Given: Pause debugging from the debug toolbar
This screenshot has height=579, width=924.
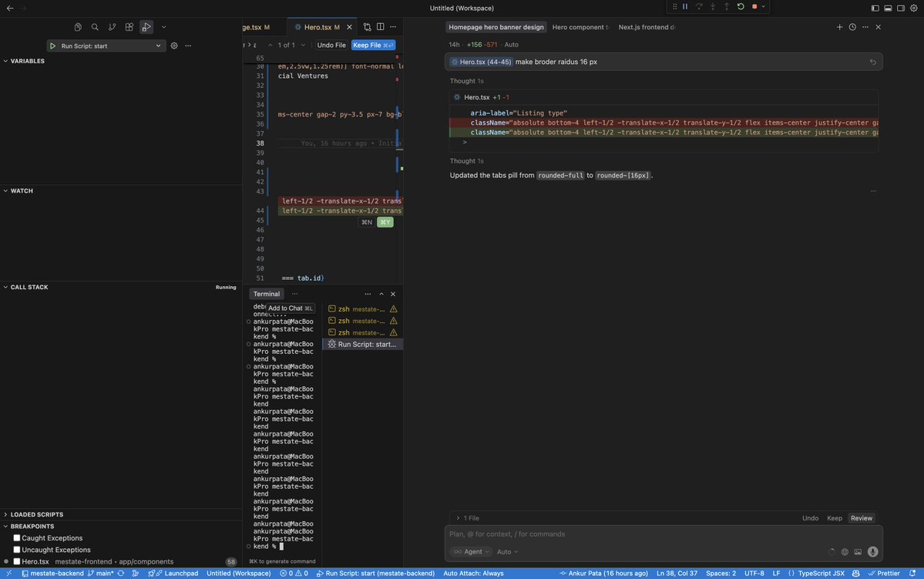Looking at the screenshot, I should click(685, 6).
